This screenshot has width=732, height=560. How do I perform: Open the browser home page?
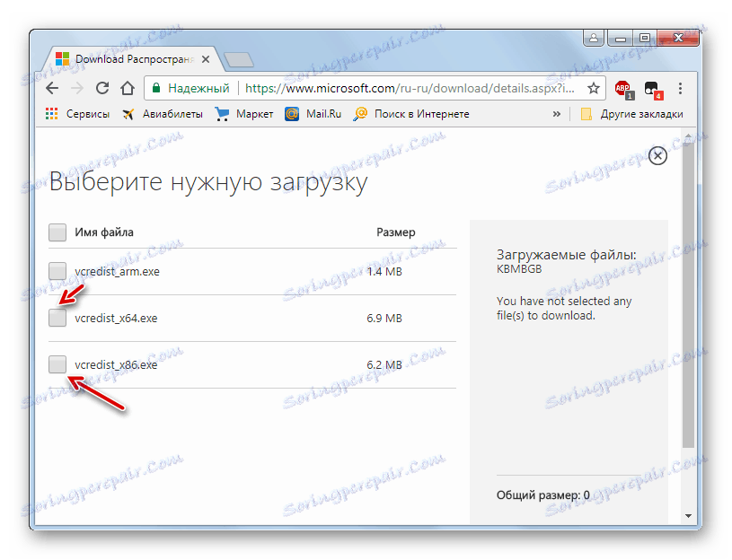coord(127,88)
